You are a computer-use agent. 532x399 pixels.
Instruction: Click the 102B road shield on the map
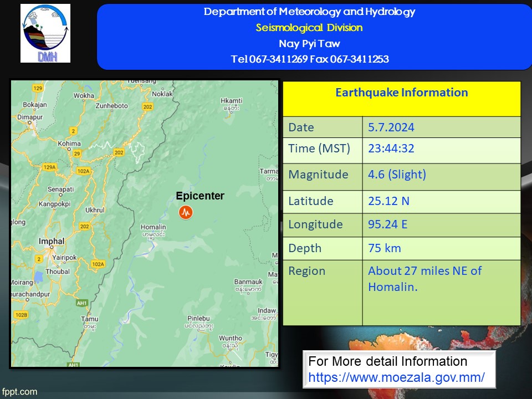tap(21, 315)
